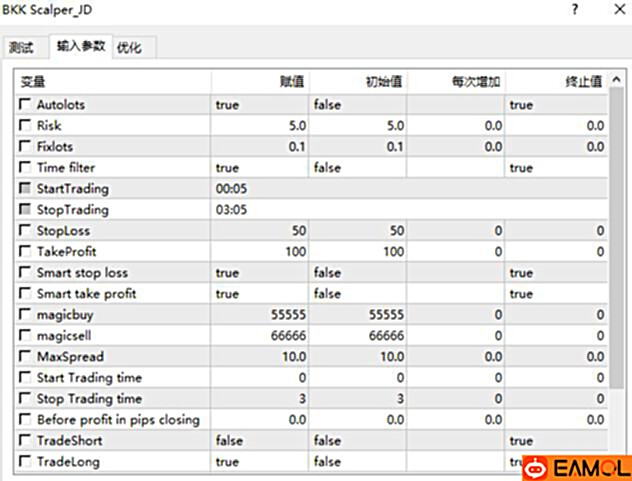Check the StopLoss parameter checkbox
Image resolution: width=632 pixels, height=481 pixels.
(25, 231)
